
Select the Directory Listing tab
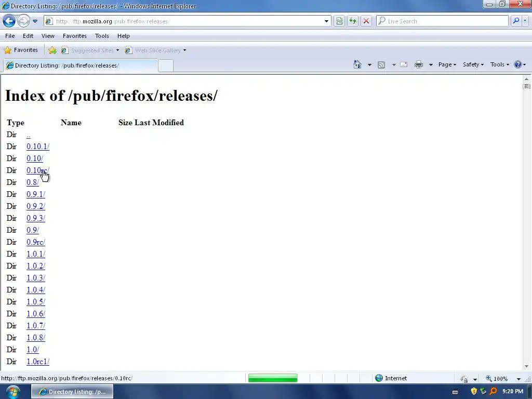point(81,65)
